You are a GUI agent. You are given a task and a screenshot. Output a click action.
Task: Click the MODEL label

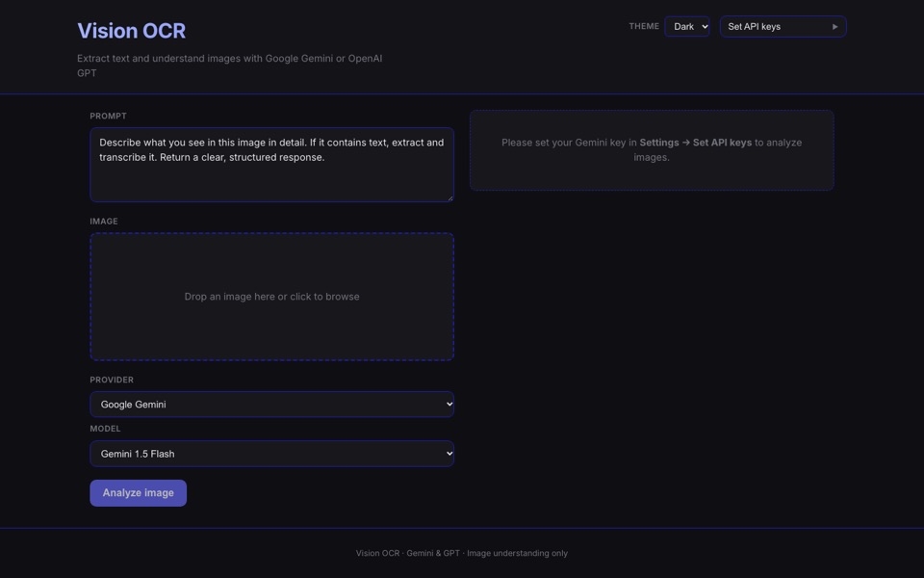coord(106,429)
